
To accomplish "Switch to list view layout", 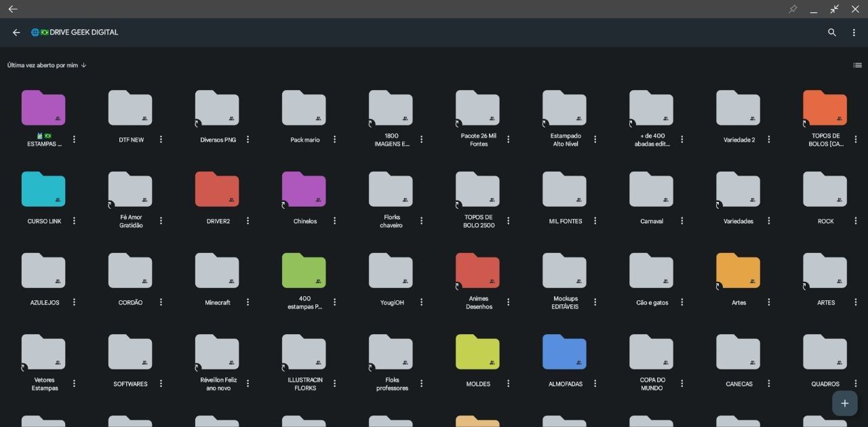I will (857, 65).
